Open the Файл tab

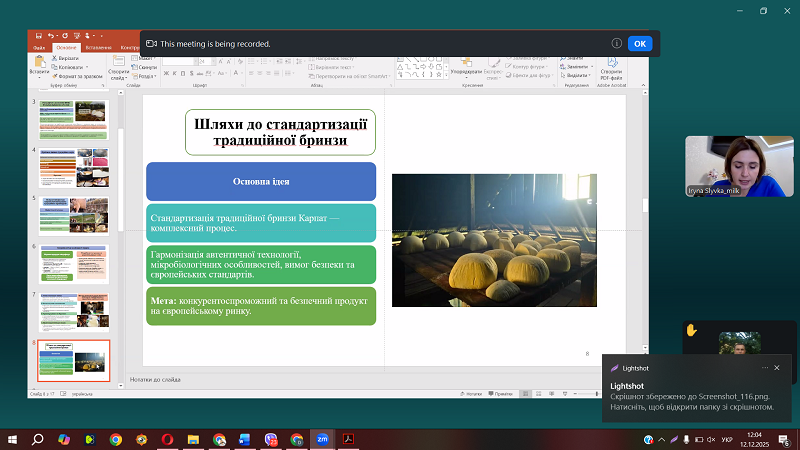(x=39, y=47)
